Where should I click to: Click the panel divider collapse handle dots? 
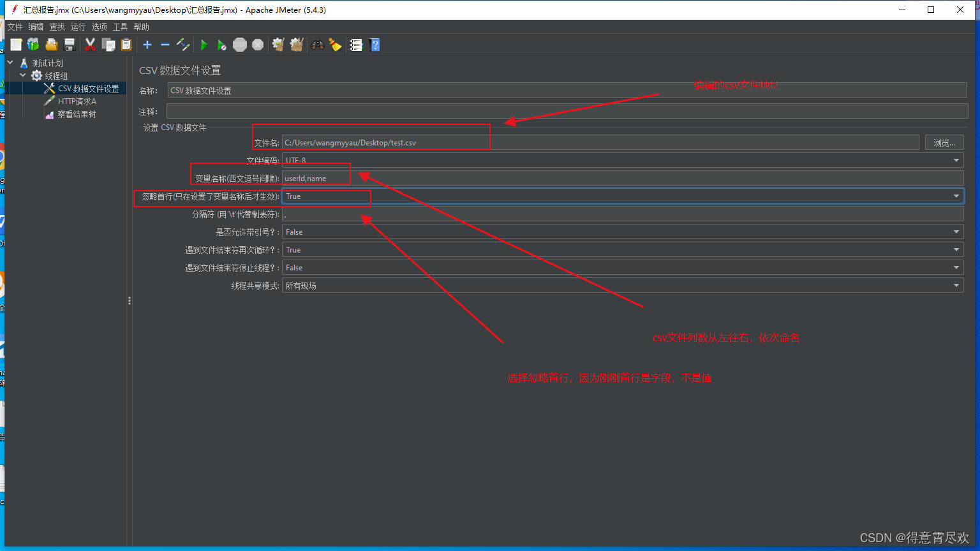[x=130, y=300]
